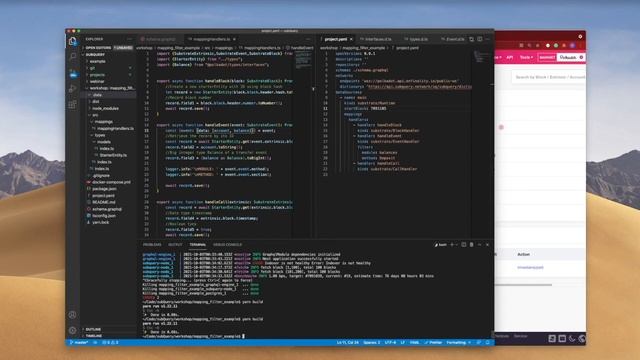This screenshot has width=640, height=360.
Task: Open the Problems panel tab
Action: coord(152,244)
